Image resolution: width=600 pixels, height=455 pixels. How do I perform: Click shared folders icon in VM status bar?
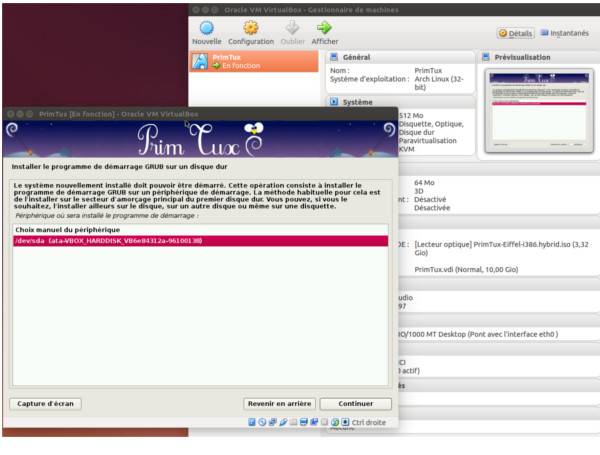(293, 422)
